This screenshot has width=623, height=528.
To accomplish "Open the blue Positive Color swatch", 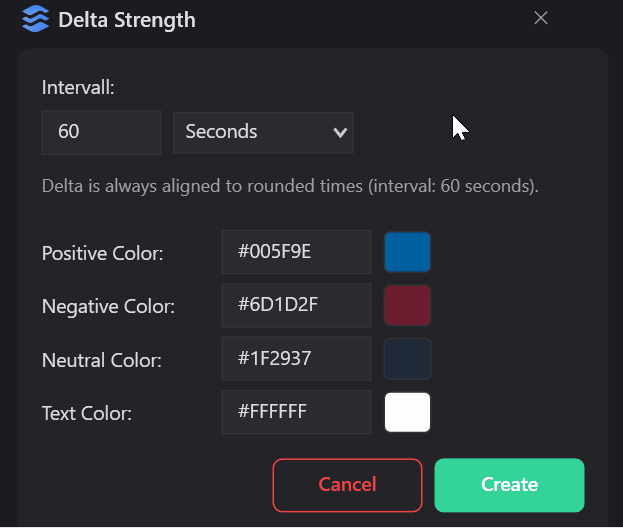I will [407, 252].
